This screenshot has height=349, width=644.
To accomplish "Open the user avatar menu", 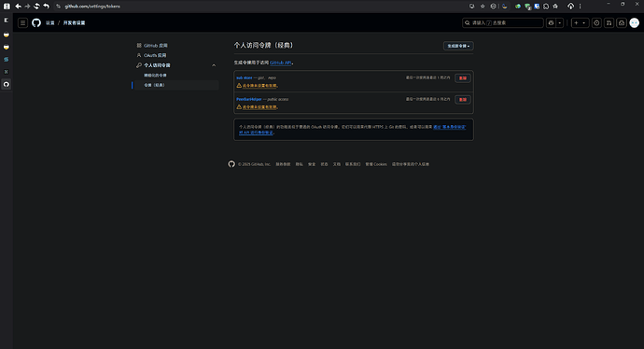I will pos(635,23).
